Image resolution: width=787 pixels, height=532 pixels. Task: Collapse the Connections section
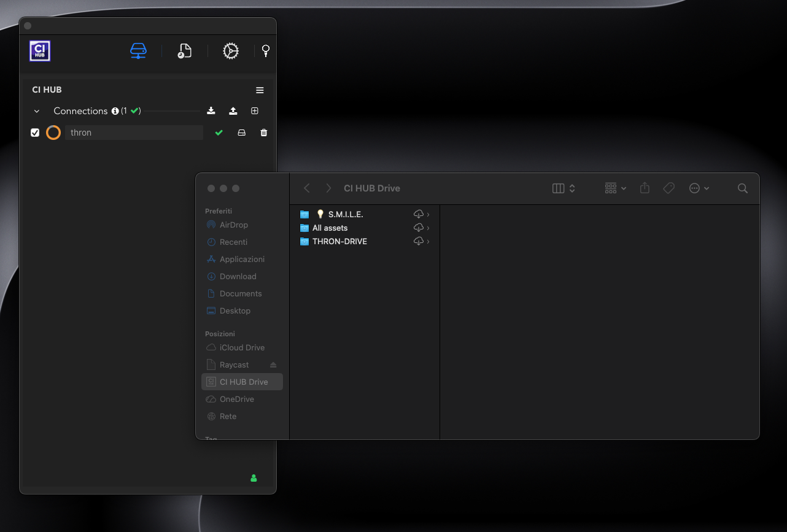point(37,111)
